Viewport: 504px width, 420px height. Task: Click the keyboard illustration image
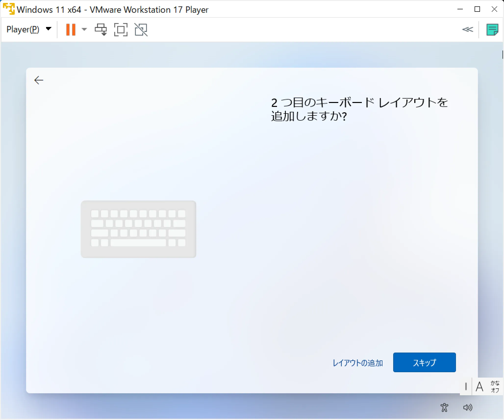[x=139, y=229]
